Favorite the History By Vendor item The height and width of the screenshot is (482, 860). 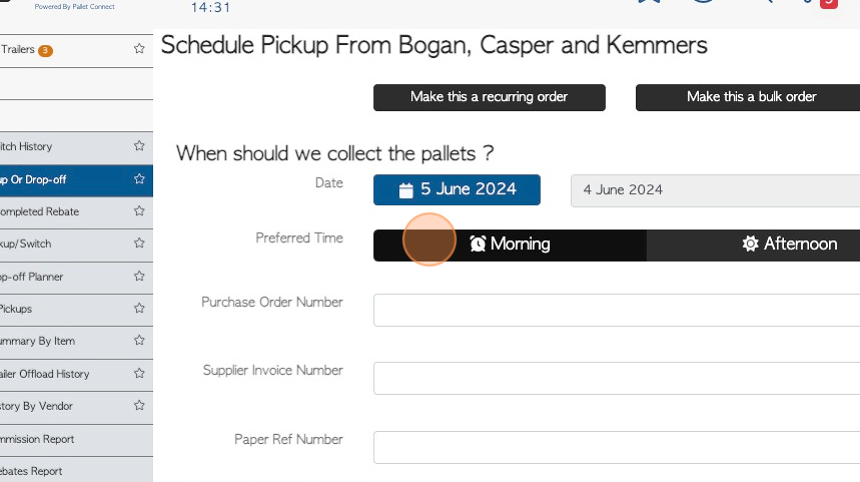[139, 405]
